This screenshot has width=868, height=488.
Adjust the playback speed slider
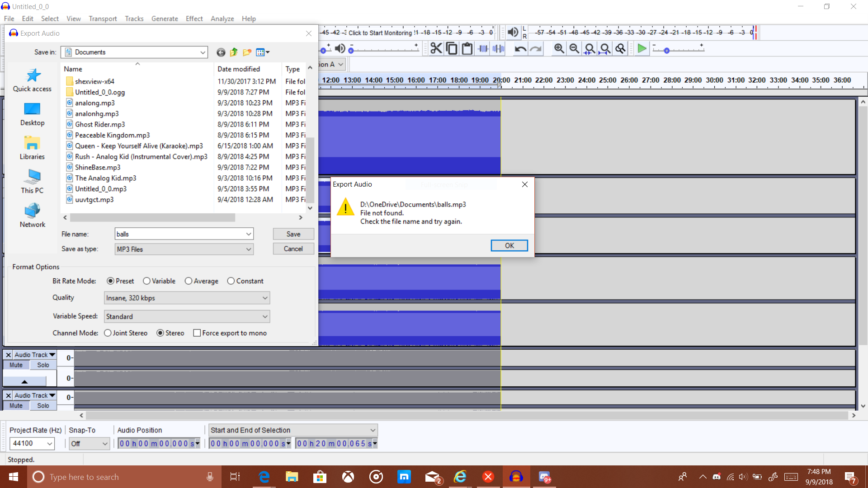[667, 51]
